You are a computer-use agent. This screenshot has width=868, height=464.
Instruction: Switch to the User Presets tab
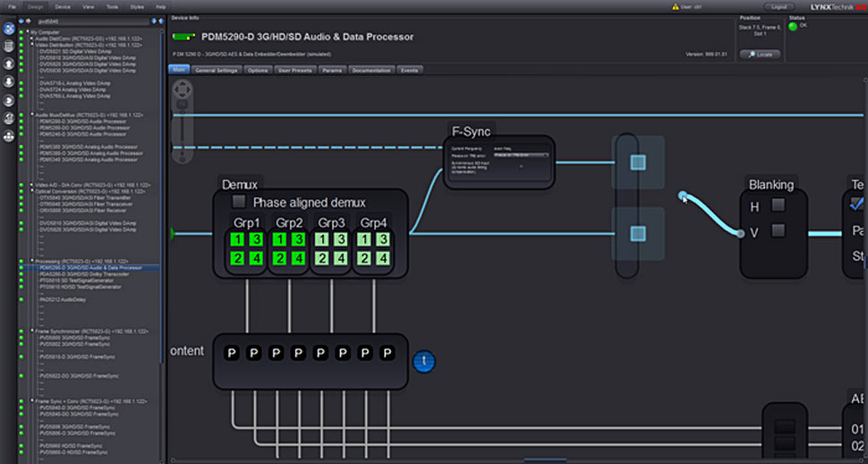pos(295,71)
